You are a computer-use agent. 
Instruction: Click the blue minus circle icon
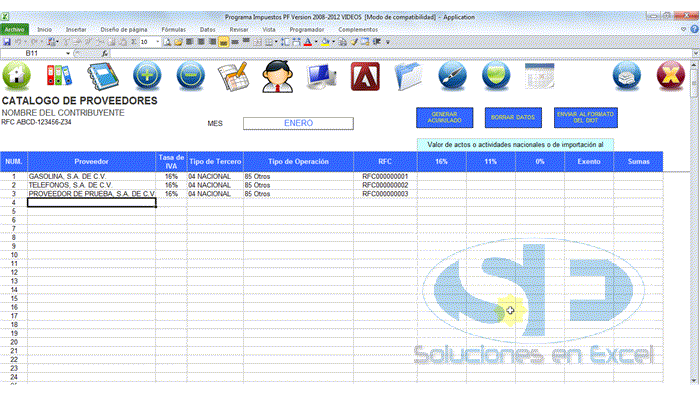[x=191, y=75]
